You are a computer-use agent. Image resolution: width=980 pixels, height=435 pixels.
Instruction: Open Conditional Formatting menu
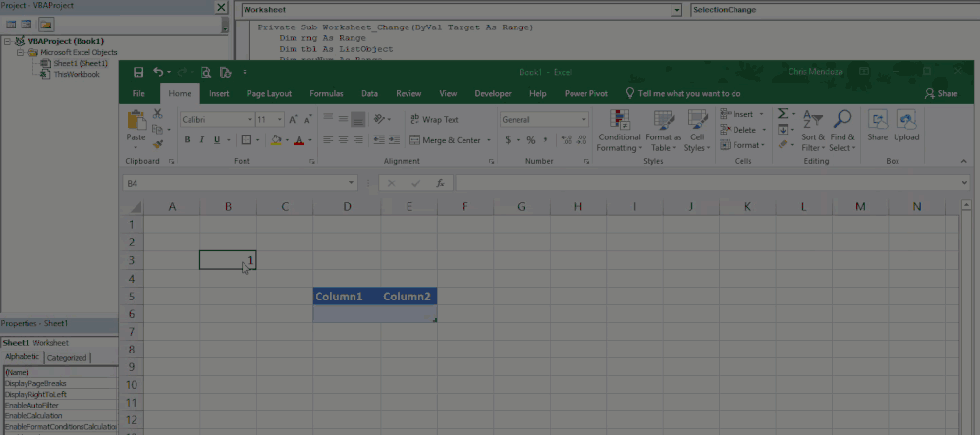[619, 131]
